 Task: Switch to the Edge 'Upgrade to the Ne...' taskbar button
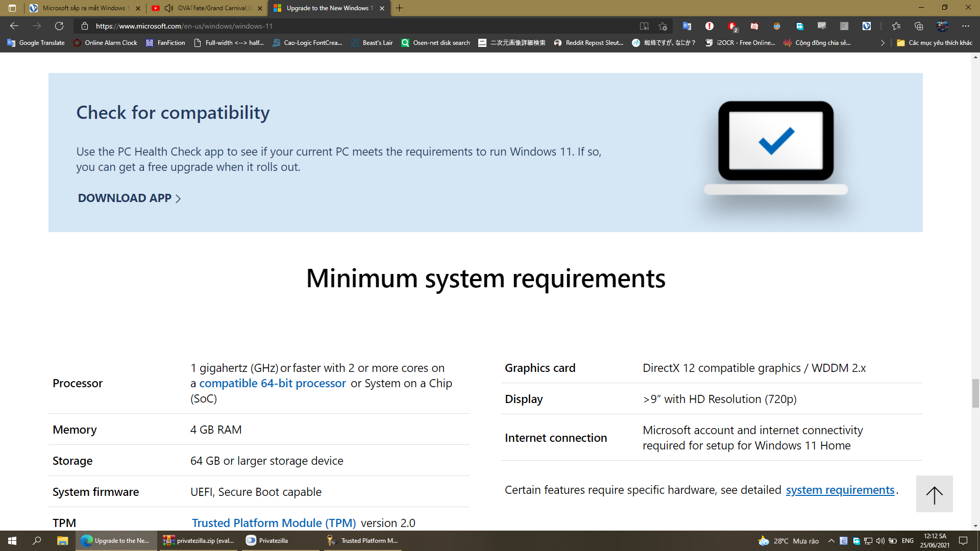116,541
